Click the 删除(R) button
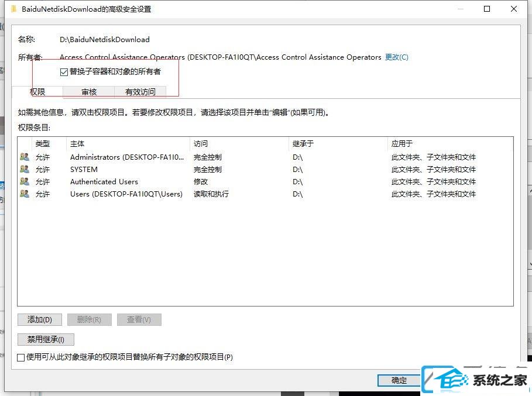This screenshot has height=396, width=532. [x=89, y=320]
